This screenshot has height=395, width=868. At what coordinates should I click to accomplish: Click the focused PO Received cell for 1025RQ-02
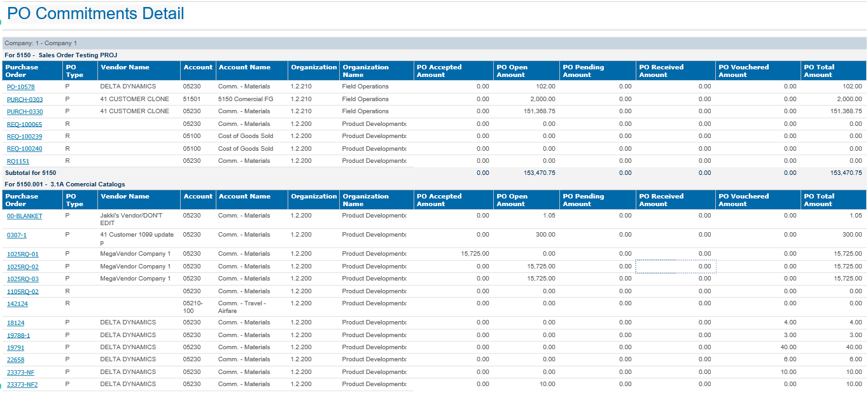pos(675,267)
